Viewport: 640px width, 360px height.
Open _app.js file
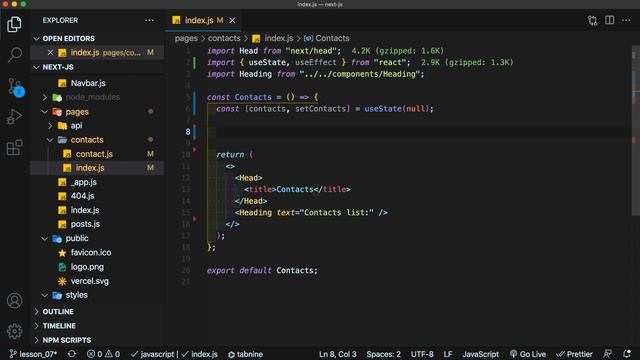click(x=83, y=182)
